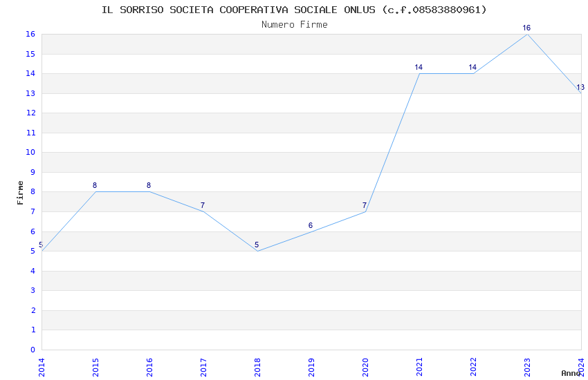Click the data label 14 above 2021
The width and height of the screenshot is (588, 380).
(x=419, y=67)
